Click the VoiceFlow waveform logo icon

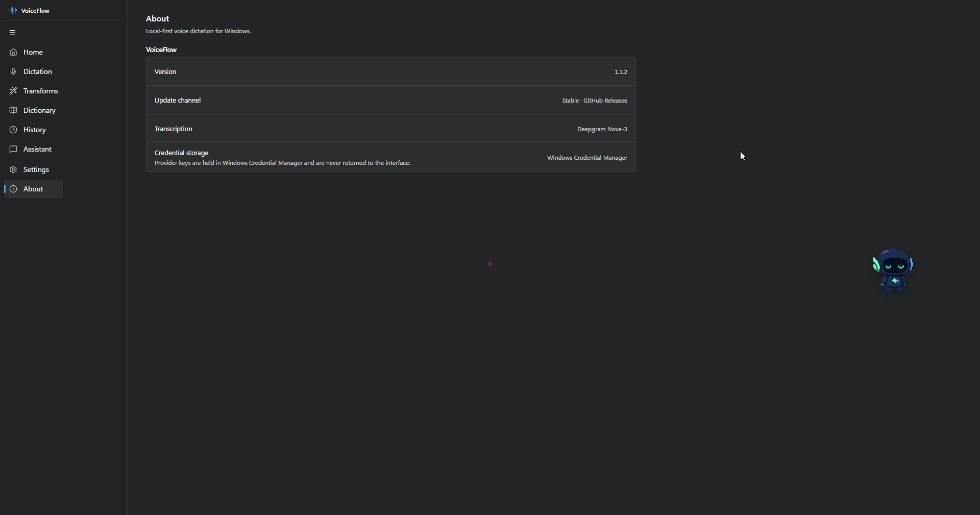13,10
